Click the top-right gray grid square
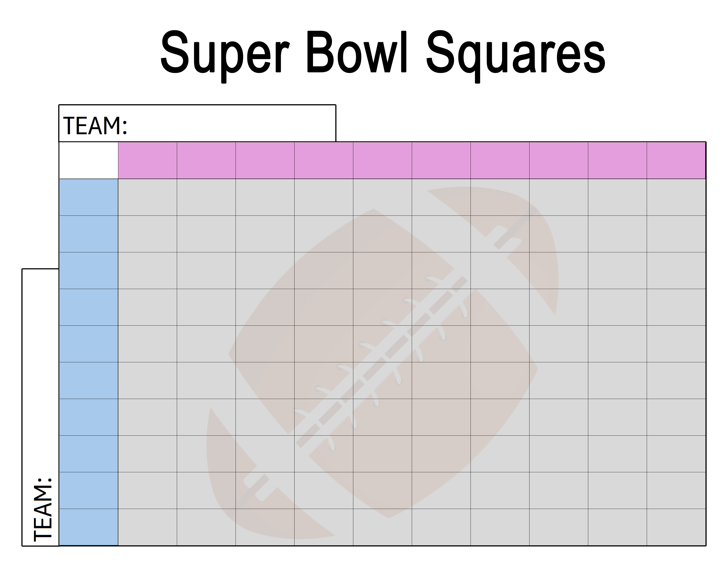The image size is (728, 563). pos(676,197)
